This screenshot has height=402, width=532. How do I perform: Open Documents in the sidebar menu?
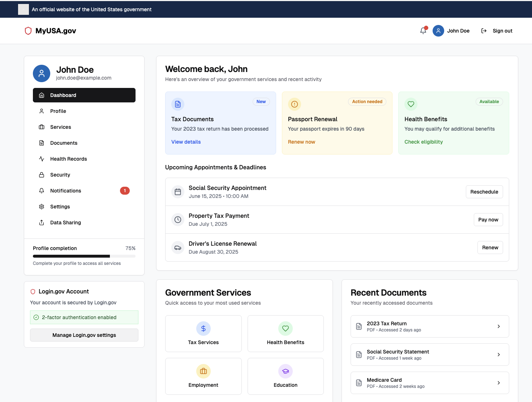[x=84, y=143]
